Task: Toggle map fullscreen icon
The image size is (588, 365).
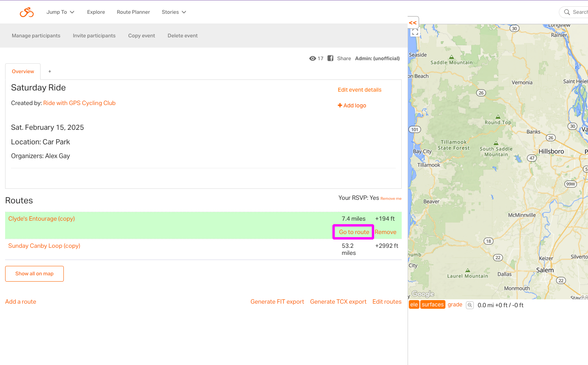Action: click(x=415, y=32)
